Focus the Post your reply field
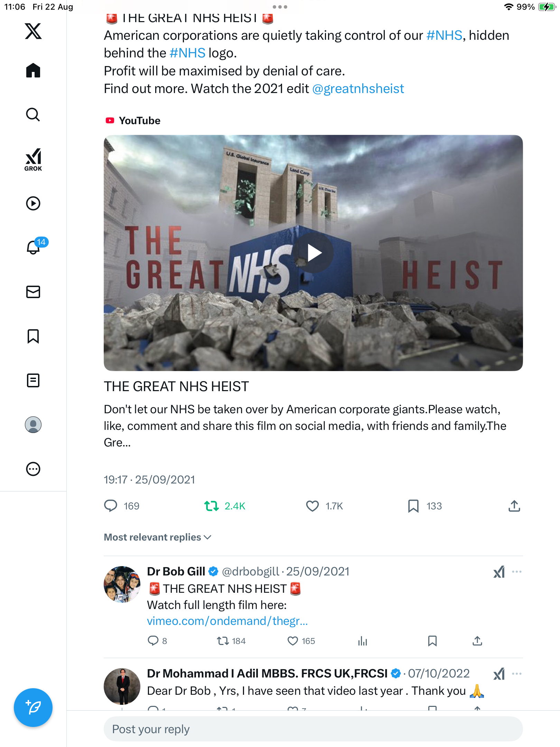 [x=313, y=729]
